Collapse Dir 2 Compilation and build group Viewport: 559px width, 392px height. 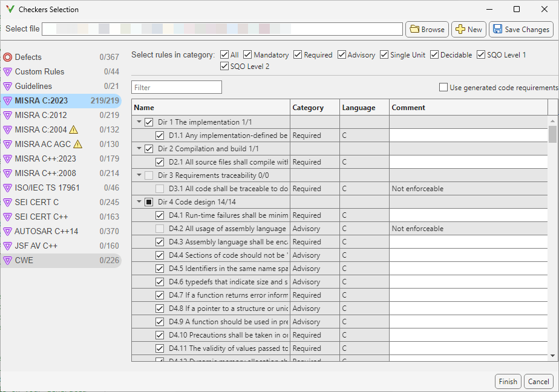pos(139,149)
